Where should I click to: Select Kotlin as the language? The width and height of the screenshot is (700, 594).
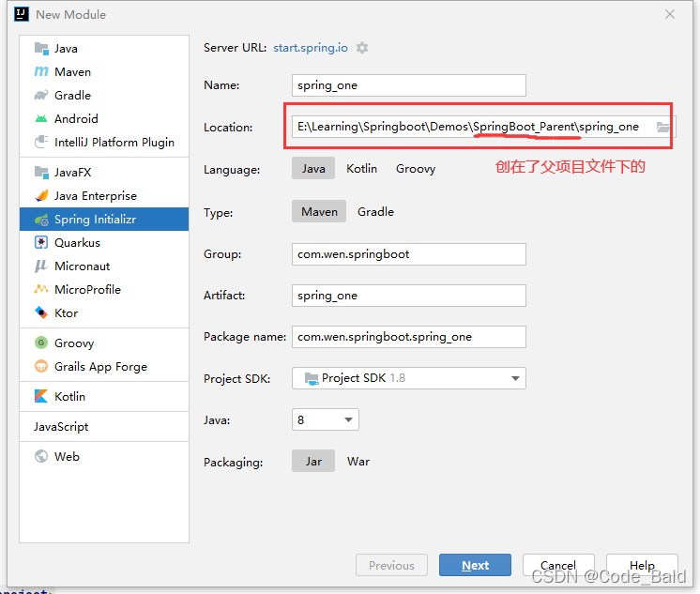coord(361,168)
